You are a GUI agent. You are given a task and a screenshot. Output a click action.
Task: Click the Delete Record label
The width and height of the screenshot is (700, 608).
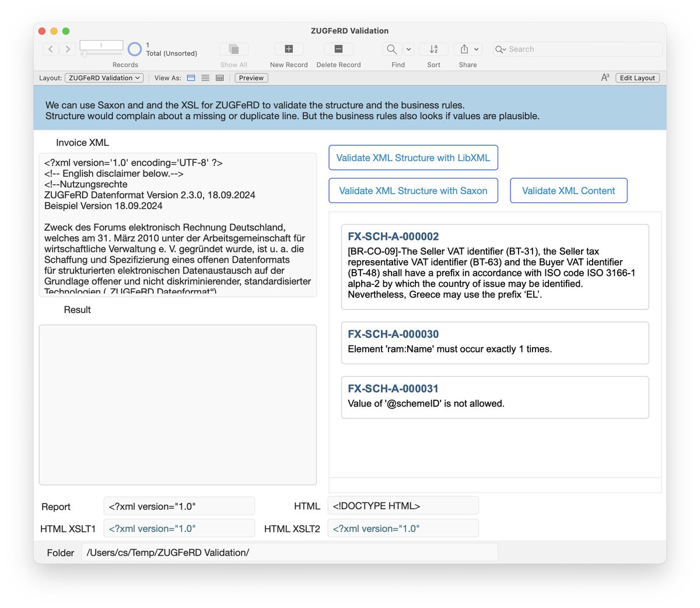(x=338, y=65)
